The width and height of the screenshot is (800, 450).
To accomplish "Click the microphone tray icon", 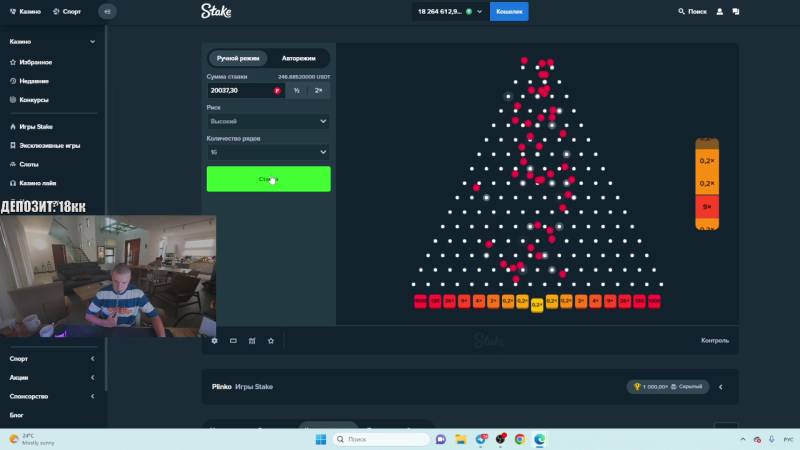I will [x=772, y=439].
